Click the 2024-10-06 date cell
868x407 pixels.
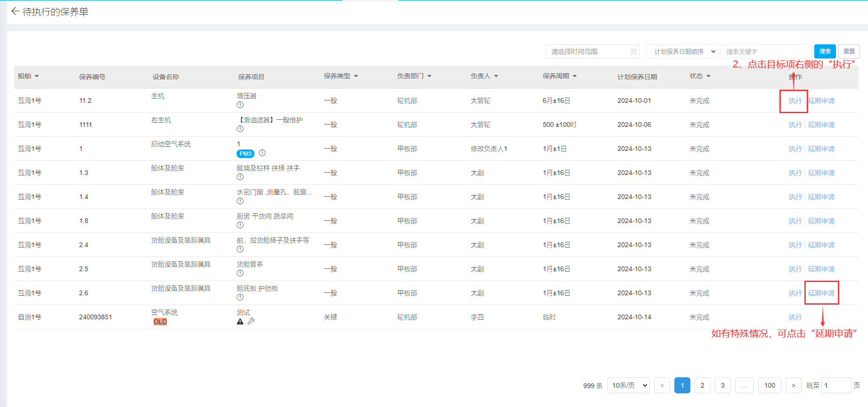pyautogui.click(x=634, y=125)
